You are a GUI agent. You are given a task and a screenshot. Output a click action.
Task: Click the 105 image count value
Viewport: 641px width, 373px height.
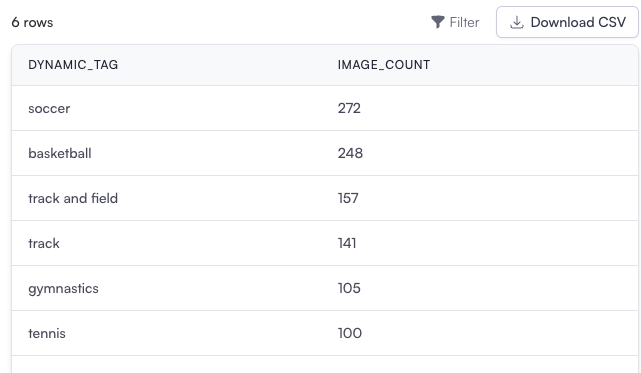[349, 288]
